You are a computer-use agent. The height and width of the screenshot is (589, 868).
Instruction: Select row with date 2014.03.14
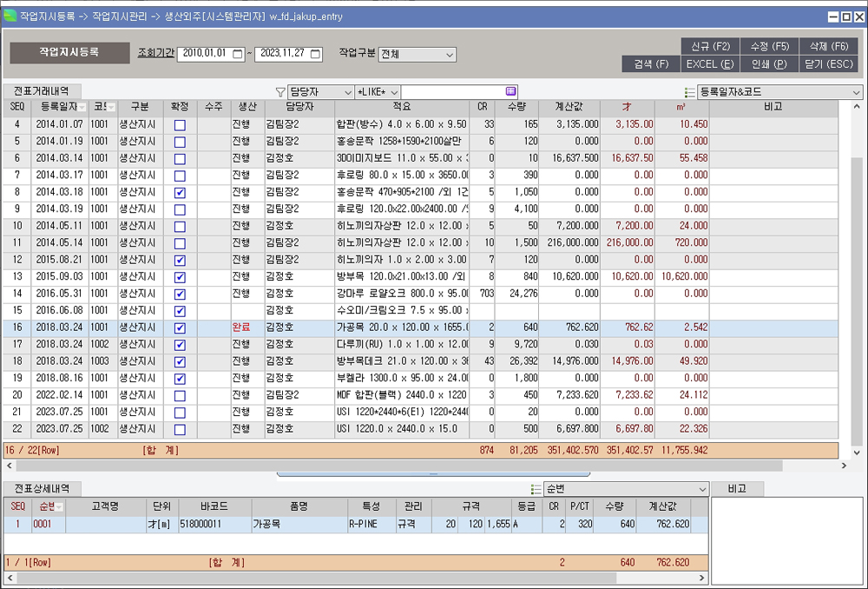421,158
